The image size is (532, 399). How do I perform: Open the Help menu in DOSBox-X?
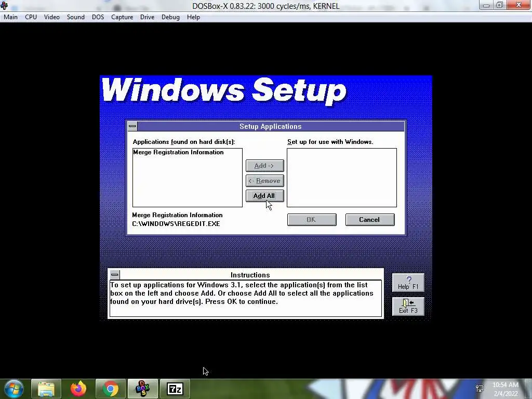tap(193, 17)
